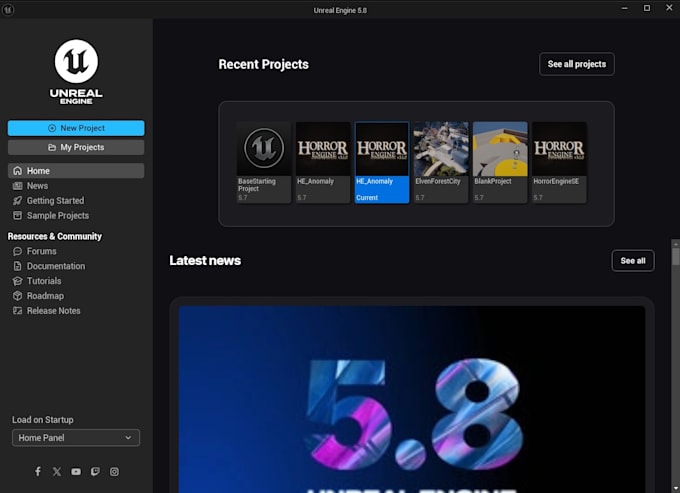Screen dimensions: 680x493
Task: Click Resources & Community heading
Action: point(55,236)
